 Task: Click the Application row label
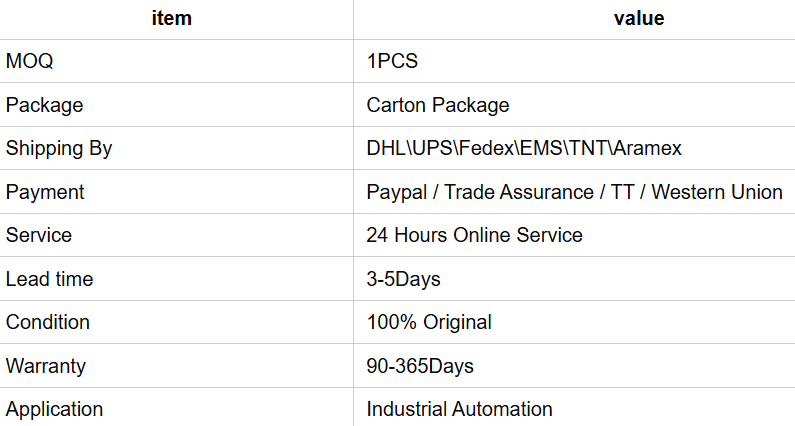[x=54, y=409]
